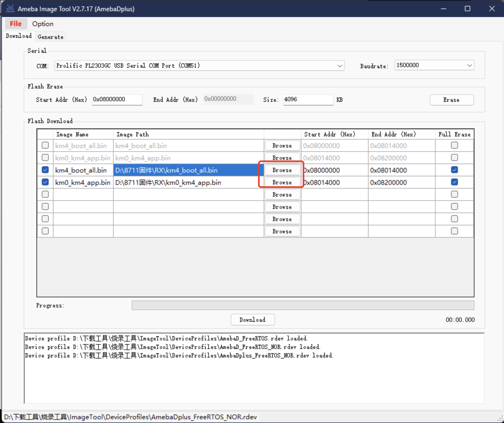Toggle Full Erase for address 0x08014000 checked row

pyautogui.click(x=454, y=182)
